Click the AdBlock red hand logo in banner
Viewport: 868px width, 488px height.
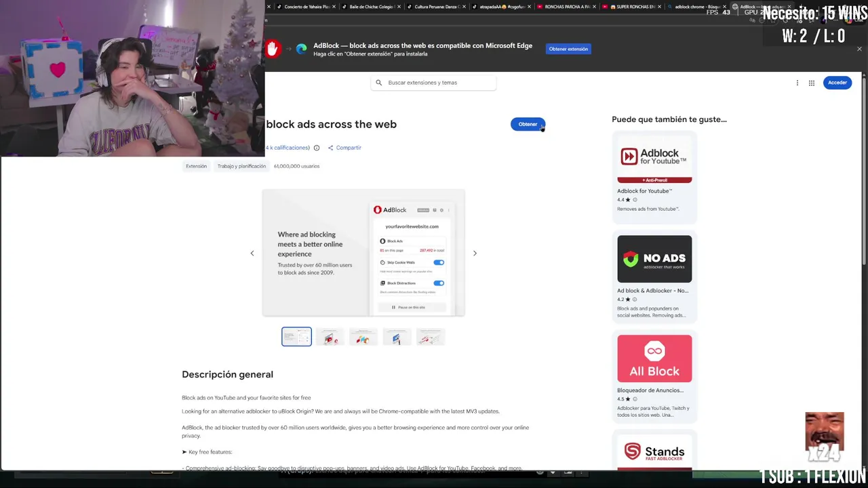click(273, 49)
